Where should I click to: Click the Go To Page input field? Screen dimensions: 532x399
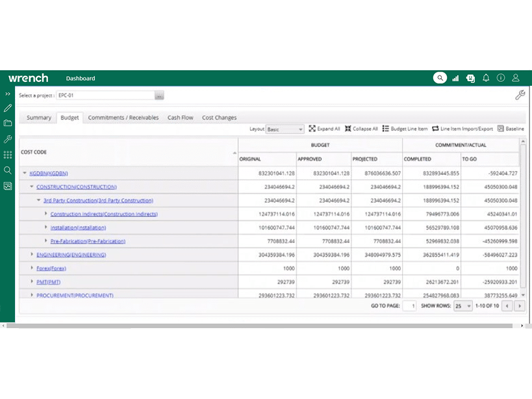tap(409, 305)
